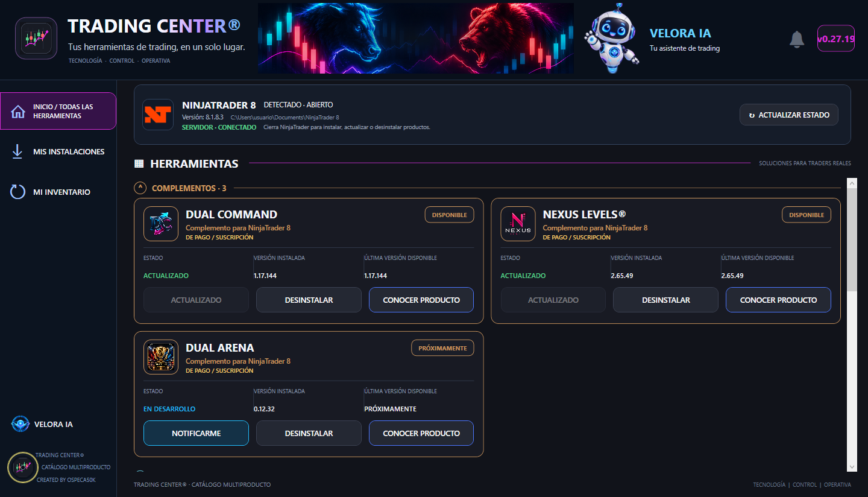Go to Mis Instalaciones

(58, 151)
